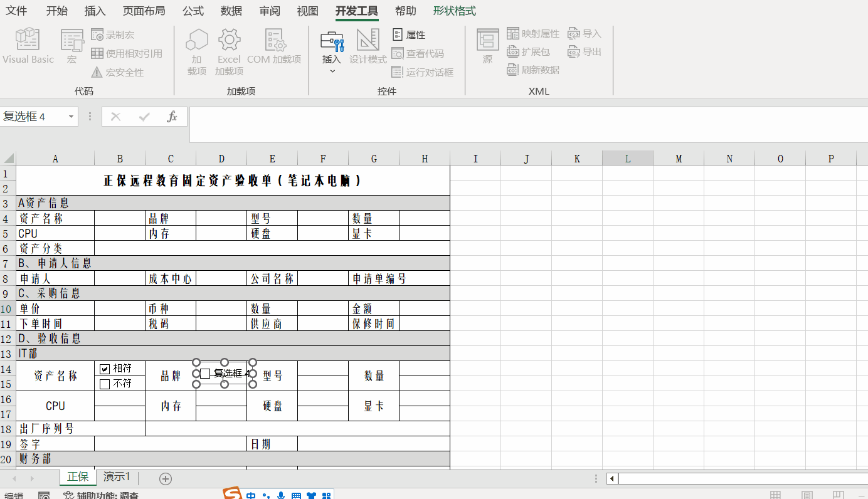
Task: Open the Name Box dropdown arrow
Action: (x=71, y=117)
